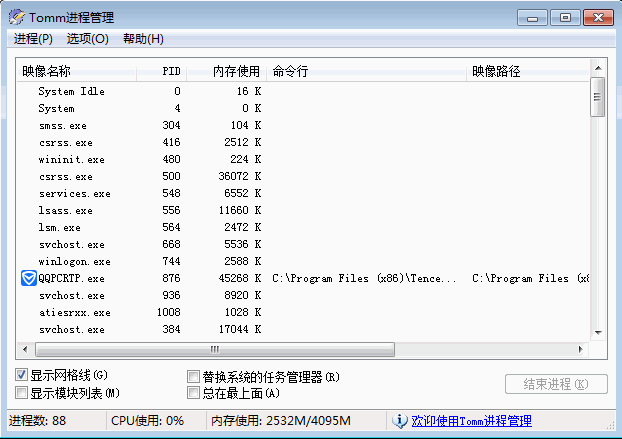Screen dimensions: 622x439
Task: Click the horizontal scrollbar right arrow
Action: 581,349
